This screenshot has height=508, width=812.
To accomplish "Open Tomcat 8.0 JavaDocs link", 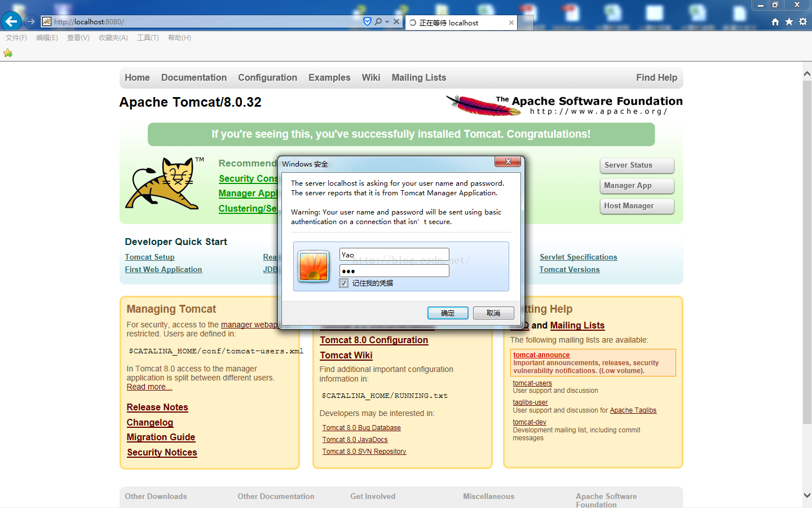I will pyautogui.click(x=355, y=440).
